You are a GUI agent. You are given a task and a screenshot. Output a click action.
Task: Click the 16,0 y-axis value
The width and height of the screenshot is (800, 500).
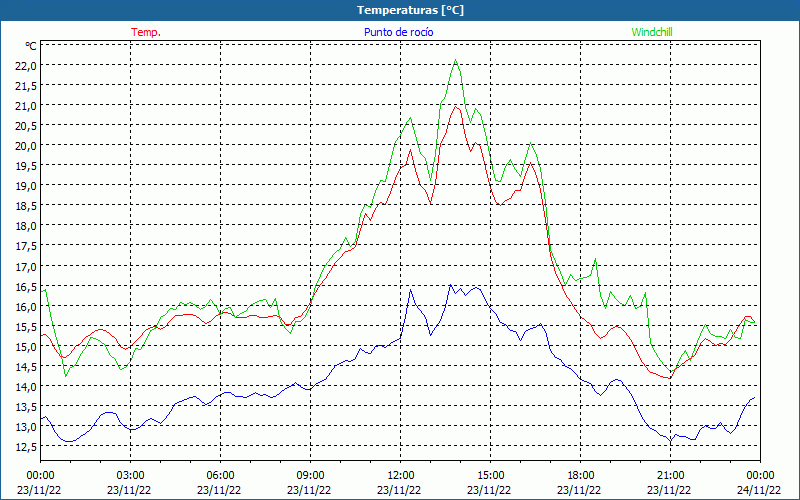(26, 306)
